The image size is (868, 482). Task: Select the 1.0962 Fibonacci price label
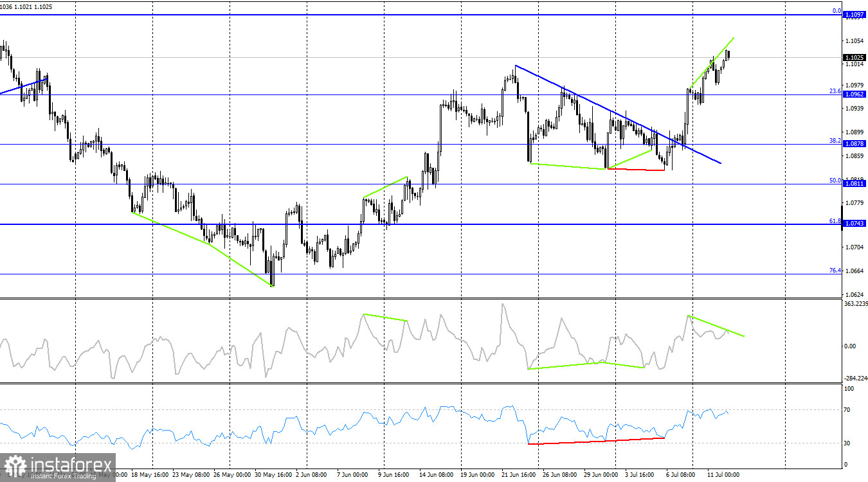click(x=854, y=94)
